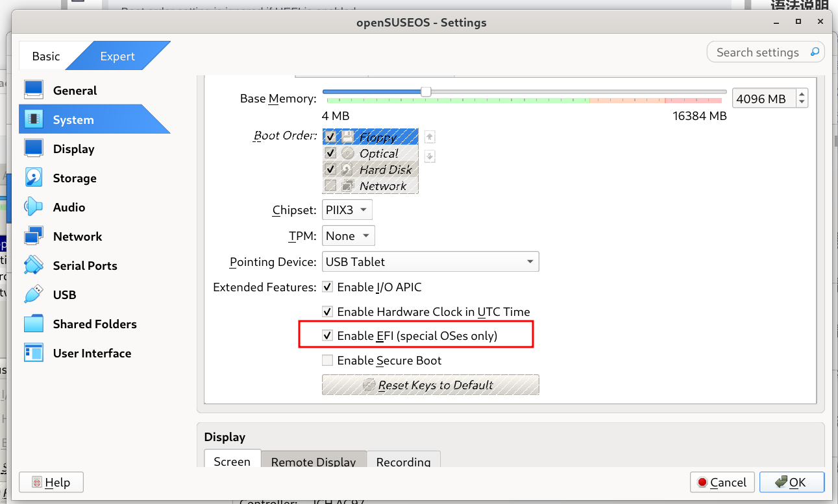The image size is (838, 504).
Task: Open the General settings icon
Action: [34, 90]
